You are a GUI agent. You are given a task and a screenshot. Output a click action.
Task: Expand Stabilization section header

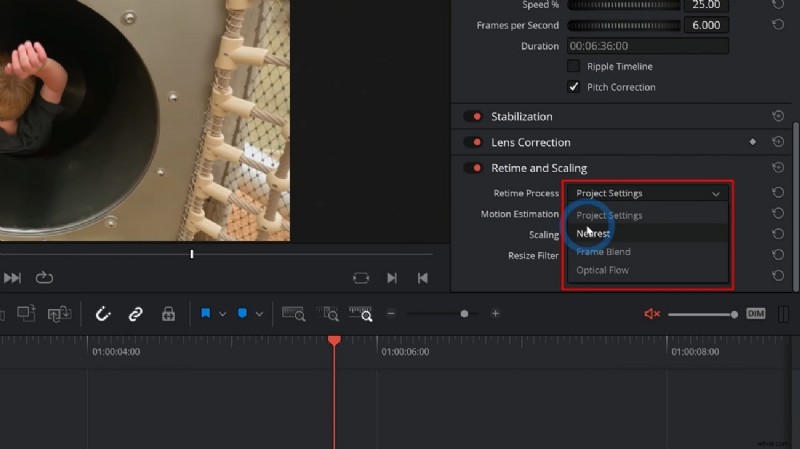point(521,116)
